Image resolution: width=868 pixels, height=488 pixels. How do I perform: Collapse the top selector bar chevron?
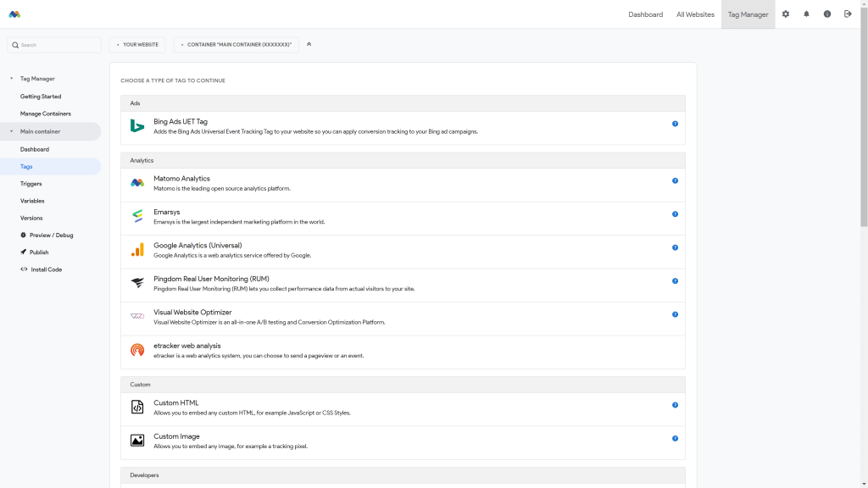coord(309,44)
